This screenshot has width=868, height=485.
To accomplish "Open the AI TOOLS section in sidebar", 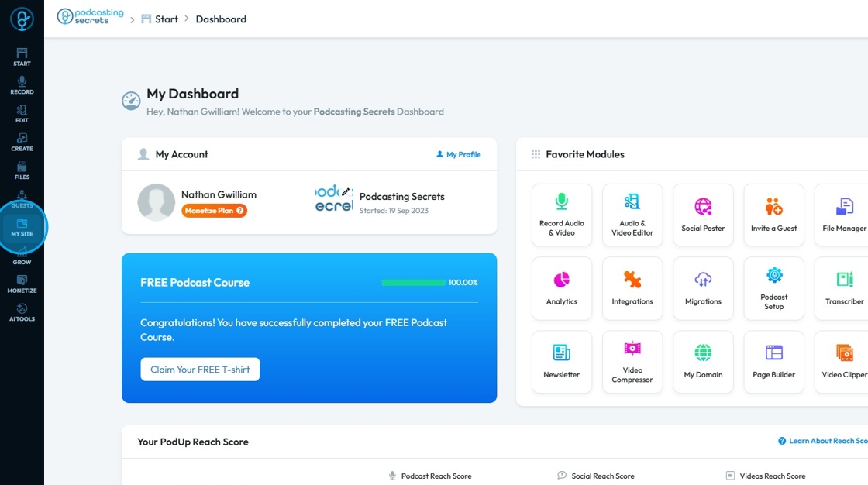I will (x=22, y=313).
